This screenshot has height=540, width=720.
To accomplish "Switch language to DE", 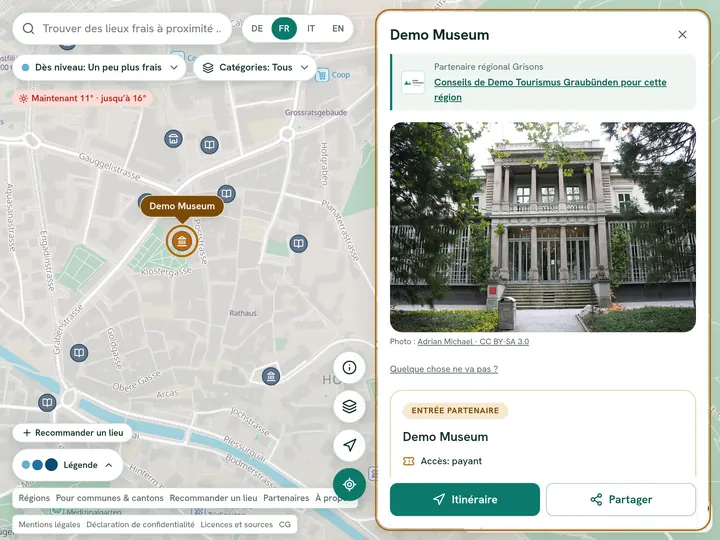I will (257, 28).
